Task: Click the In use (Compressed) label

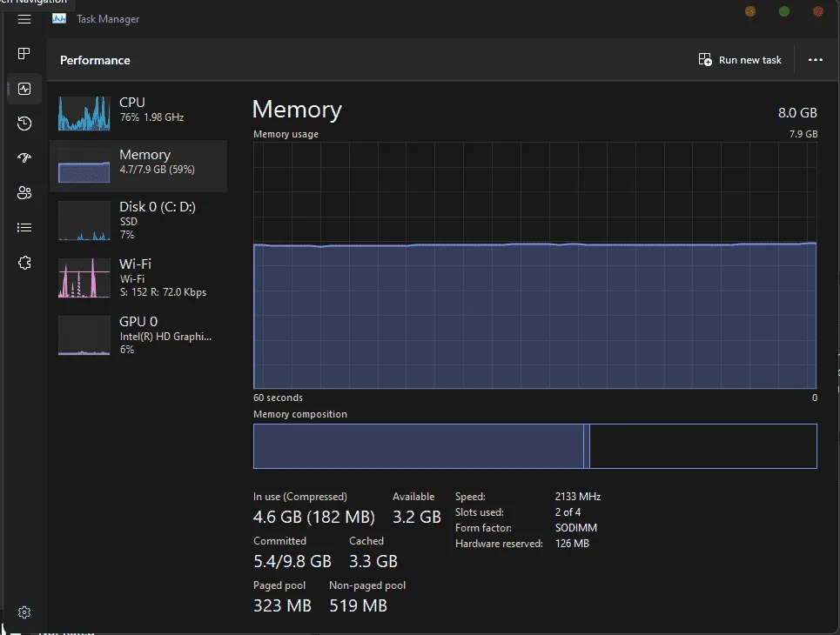Action: (x=300, y=497)
